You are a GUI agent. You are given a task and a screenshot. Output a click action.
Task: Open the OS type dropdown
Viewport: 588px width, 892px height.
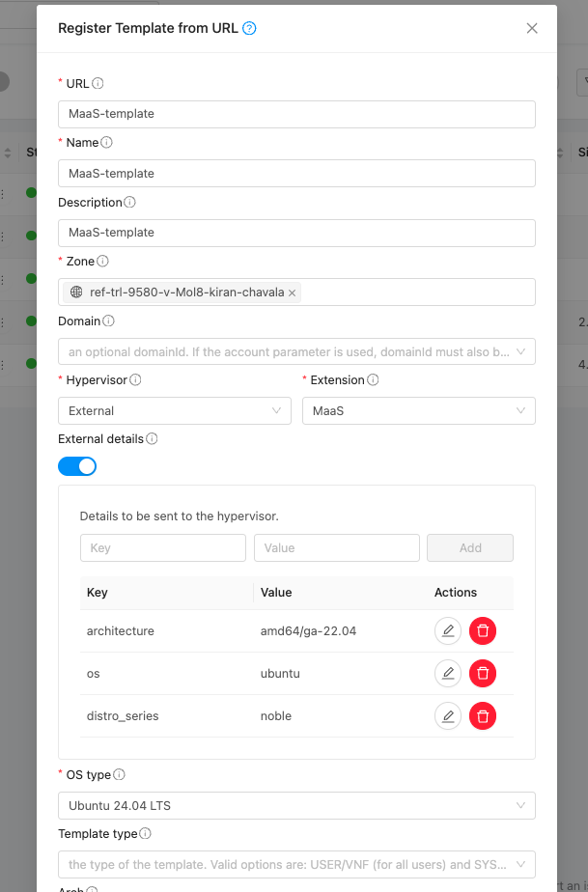click(x=296, y=805)
